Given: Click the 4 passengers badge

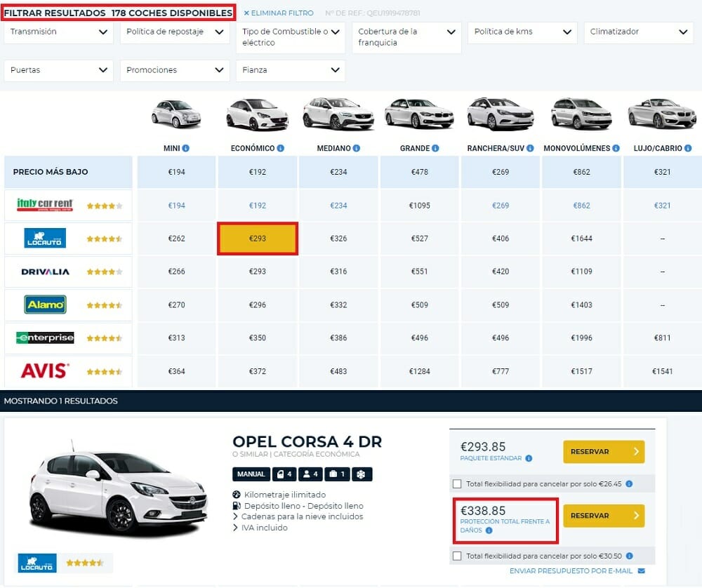Looking at the screenshot, I should [x=310, y=474].
